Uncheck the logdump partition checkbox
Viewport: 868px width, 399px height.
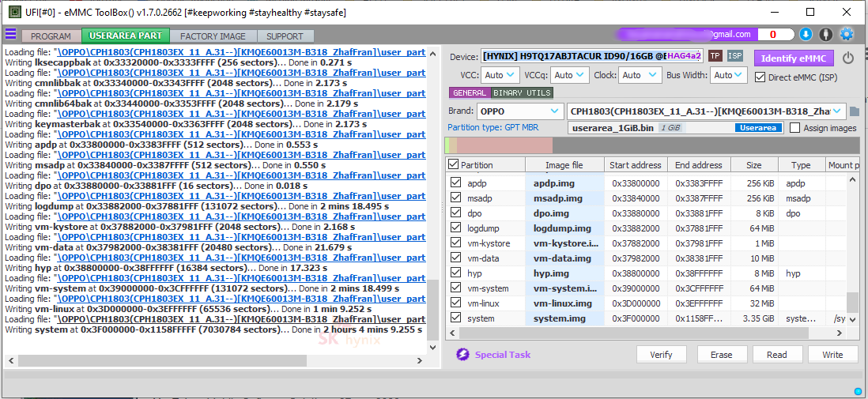point(455,228)
